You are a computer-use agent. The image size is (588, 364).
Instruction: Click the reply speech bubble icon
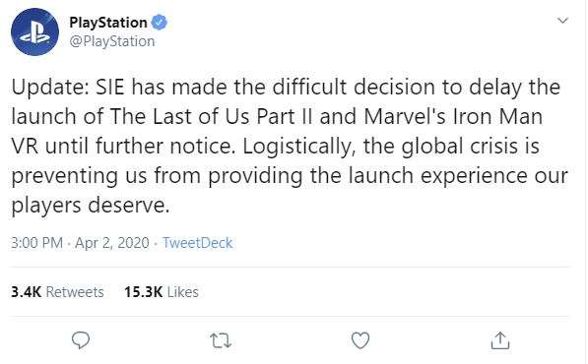(81, 340)
